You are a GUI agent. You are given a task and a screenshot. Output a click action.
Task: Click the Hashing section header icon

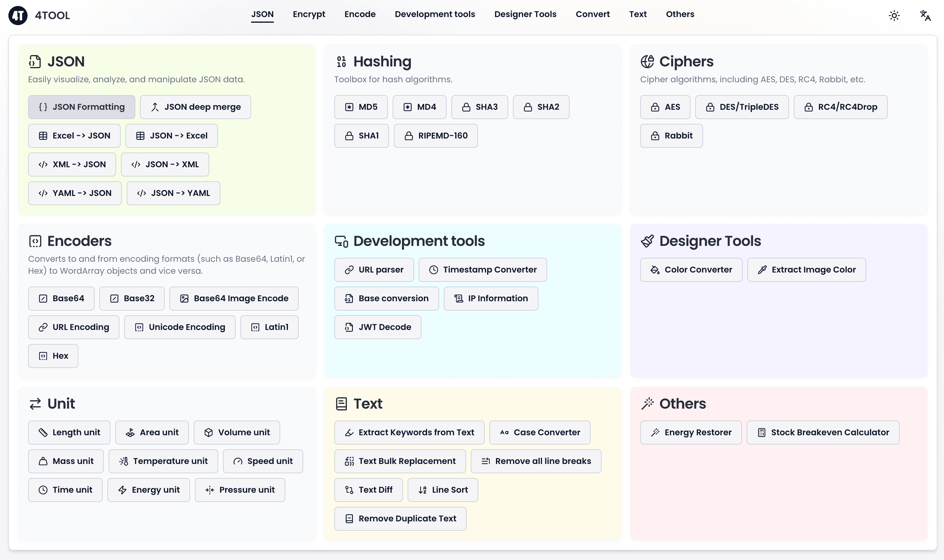(341, 62)
